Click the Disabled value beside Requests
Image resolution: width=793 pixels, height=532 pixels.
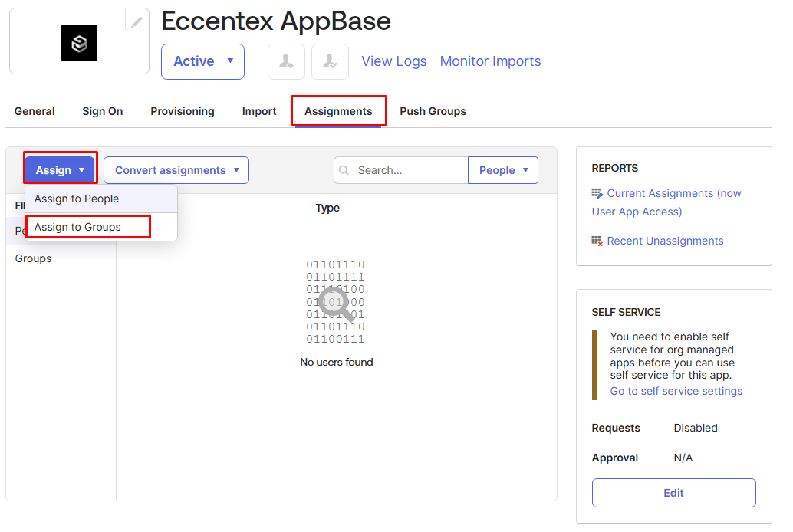point(696,428)
